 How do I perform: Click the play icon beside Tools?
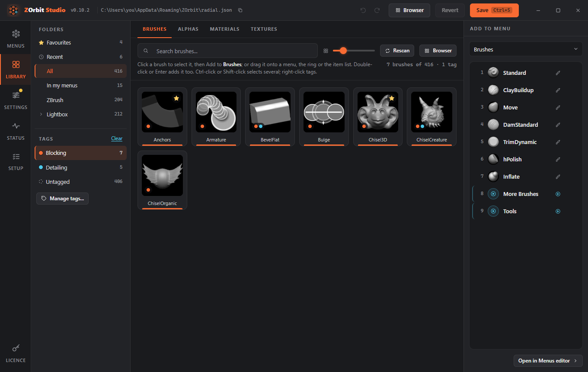point(558,211)
